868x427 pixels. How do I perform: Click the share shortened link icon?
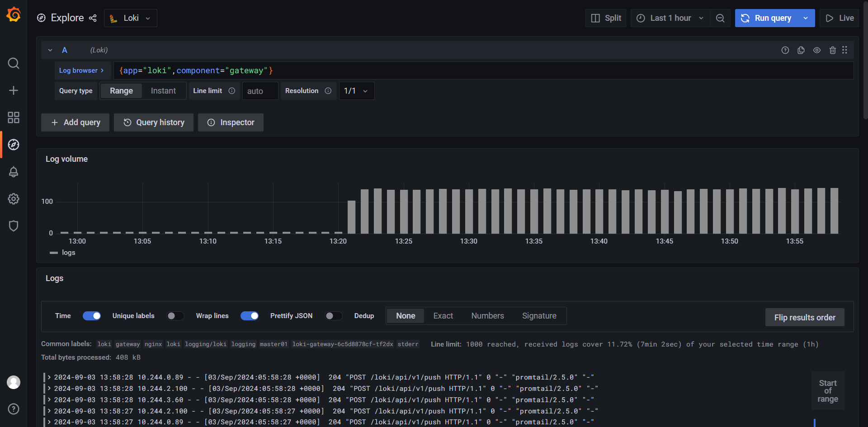click(x=93, y=18)
